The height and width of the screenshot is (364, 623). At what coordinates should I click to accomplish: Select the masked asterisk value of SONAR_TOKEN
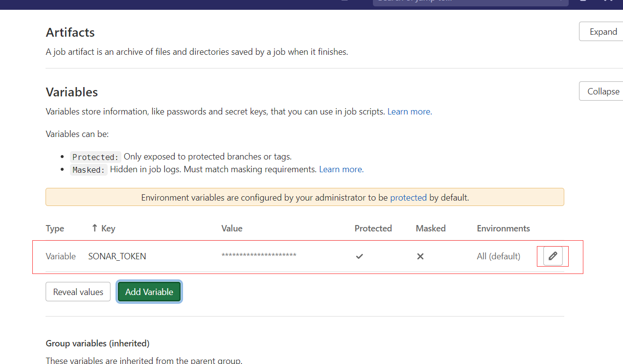(x=258, y=256)
